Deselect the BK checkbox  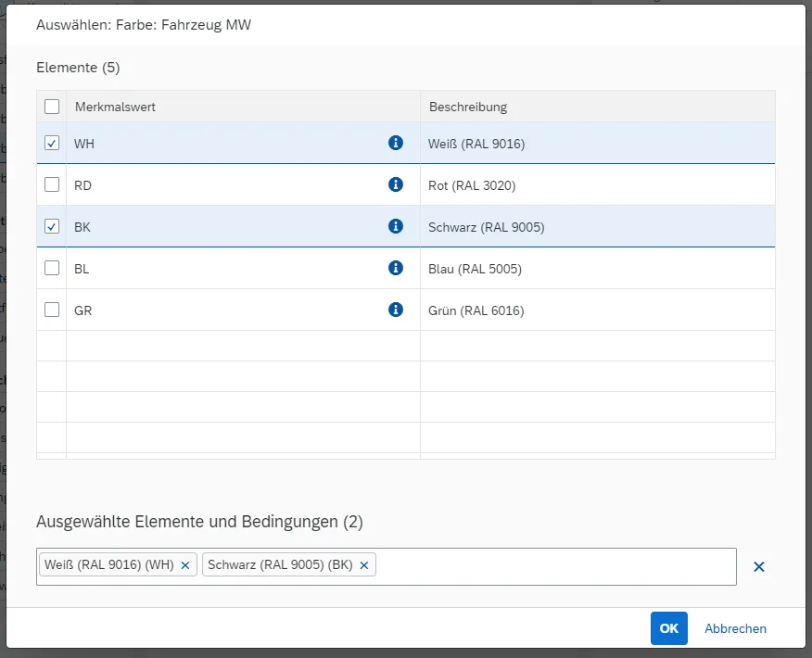coord(52,227)
